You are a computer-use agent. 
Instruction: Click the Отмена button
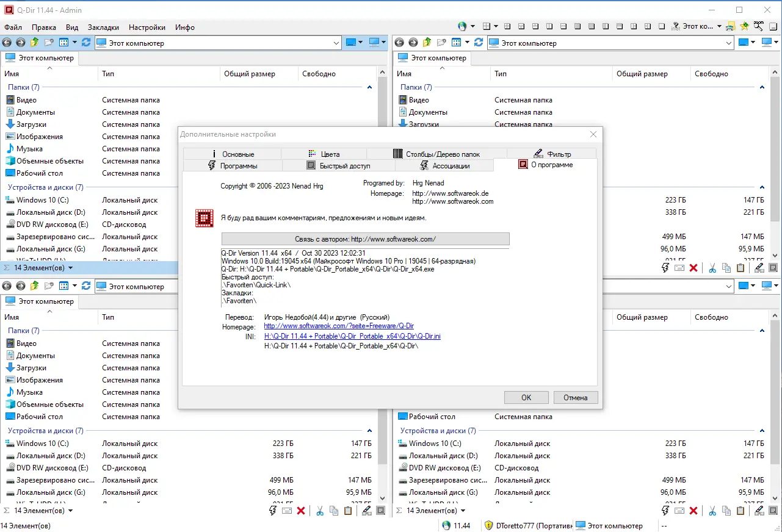[x=576, y=397]
